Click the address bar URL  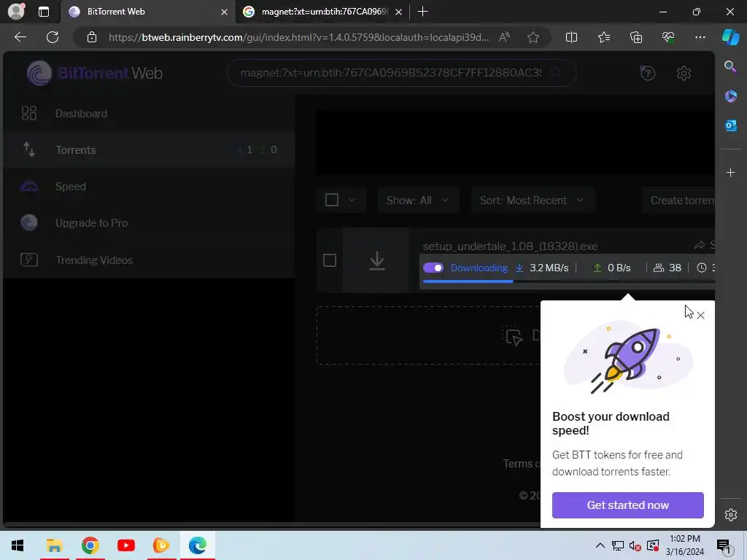(x=298, y=37)
